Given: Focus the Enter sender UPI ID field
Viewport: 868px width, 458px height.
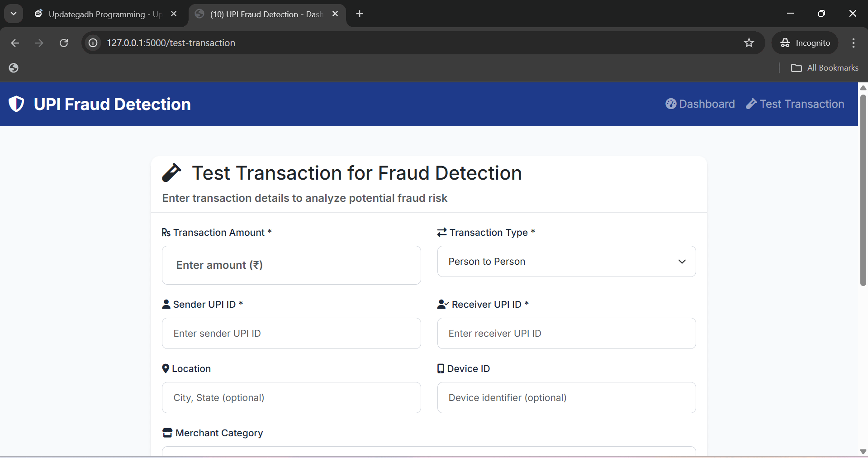Looking at the screenshot, I should coord(291,334).
